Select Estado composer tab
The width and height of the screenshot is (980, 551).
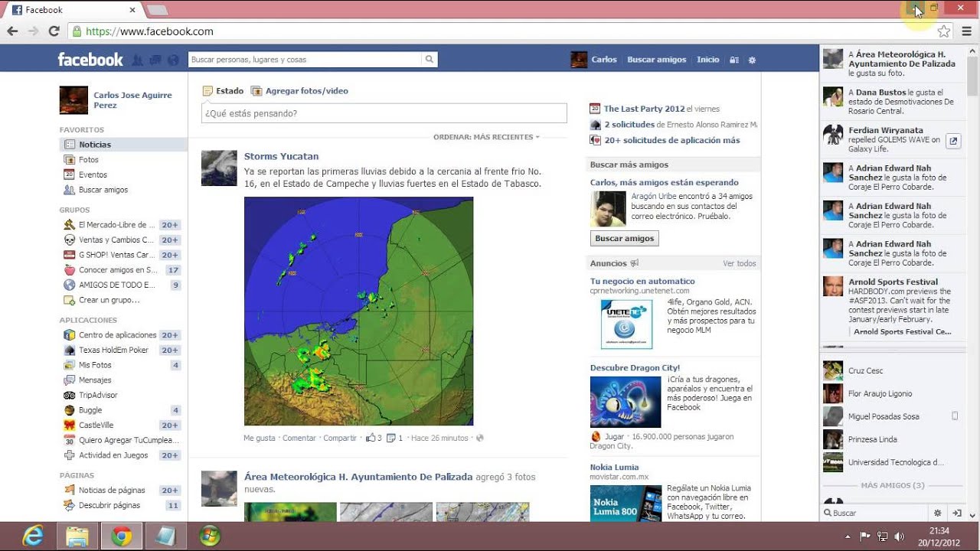[x=223, y=91]
